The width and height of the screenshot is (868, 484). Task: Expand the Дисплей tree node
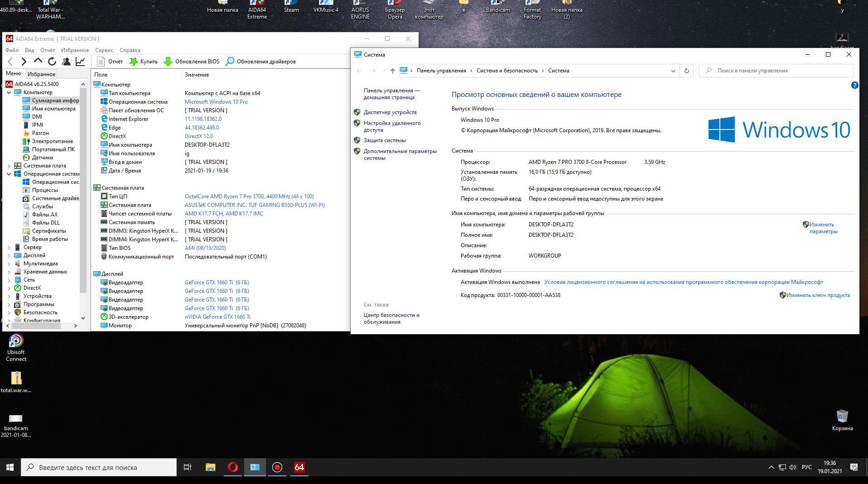(x=9, y=255)
